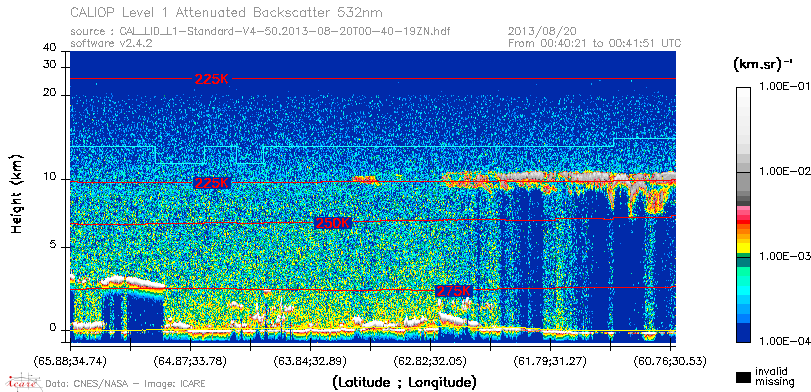Image resolution: width=811 pixels, height=392 pixels.
Task: Click the '40' height axis tick label
Action: 50,48
